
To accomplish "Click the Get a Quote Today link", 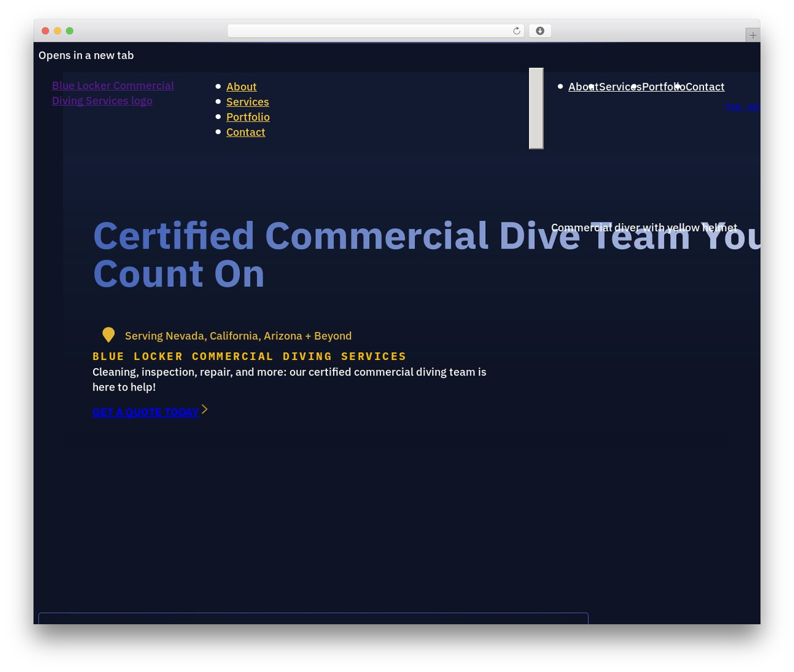I will pos(146,412).
